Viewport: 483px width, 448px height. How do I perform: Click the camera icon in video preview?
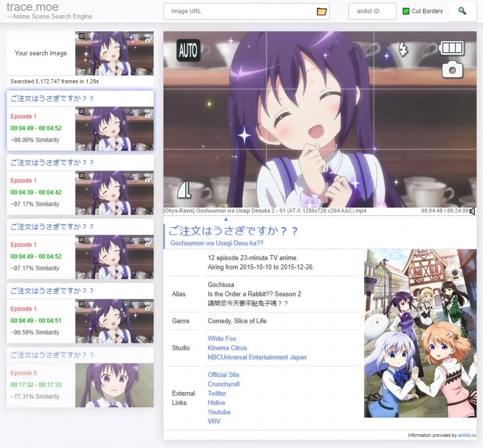click(x=452, y=70)
